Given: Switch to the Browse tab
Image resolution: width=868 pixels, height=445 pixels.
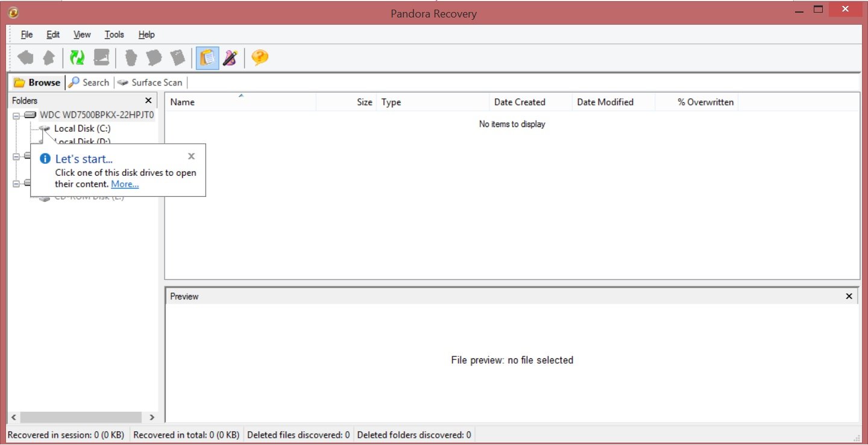Looking at the screenshot, I should pyautogui.click(x=37, y=82).
